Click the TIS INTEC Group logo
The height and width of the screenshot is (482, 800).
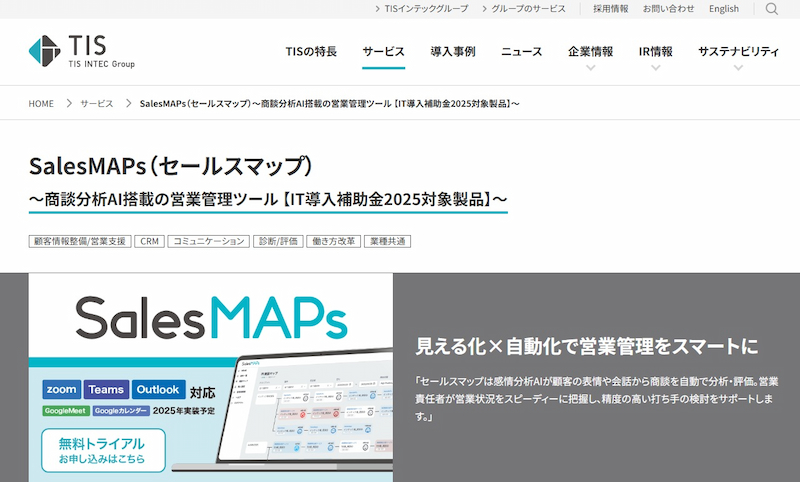(x=82, y=51)
